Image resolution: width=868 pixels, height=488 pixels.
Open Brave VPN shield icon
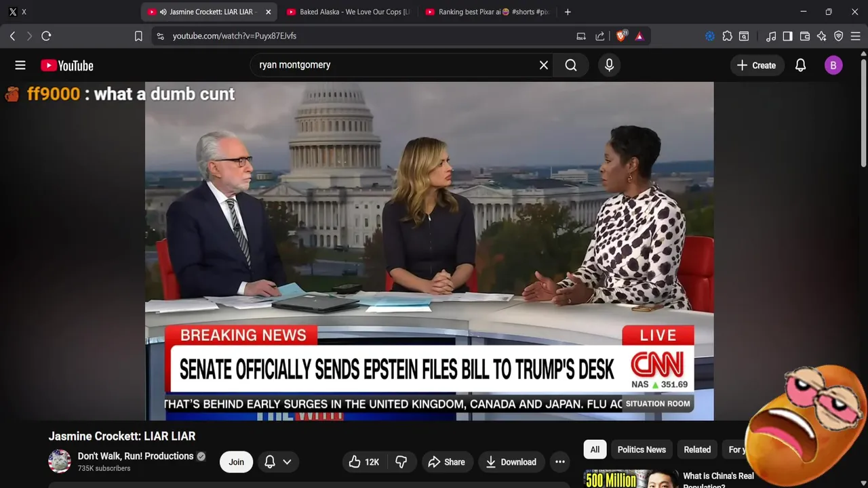pyautogui.click(x=839, y=36)
